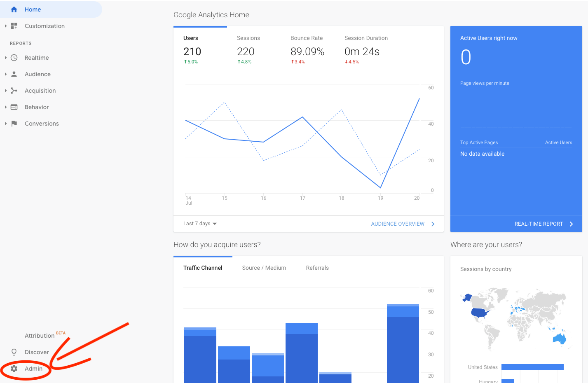Switch to Traffic Channel tab
The image size is (588, 383).
203,268
